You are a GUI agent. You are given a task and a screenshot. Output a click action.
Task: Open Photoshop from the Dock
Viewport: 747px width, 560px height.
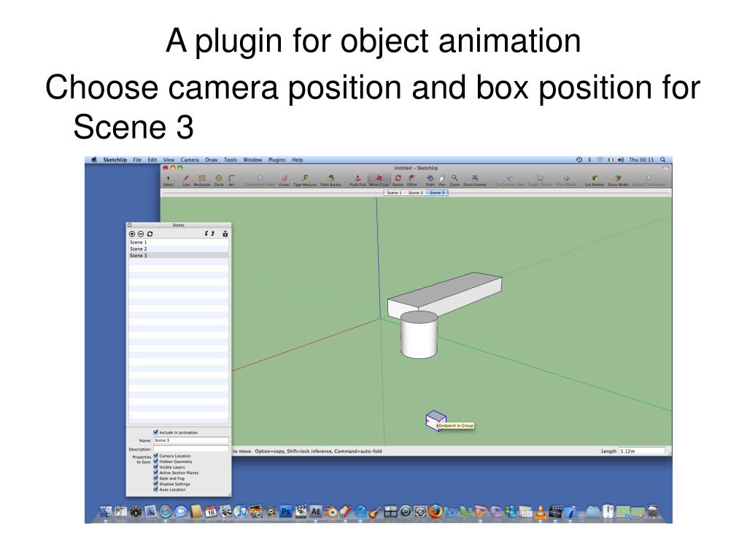tap(285, 511)
